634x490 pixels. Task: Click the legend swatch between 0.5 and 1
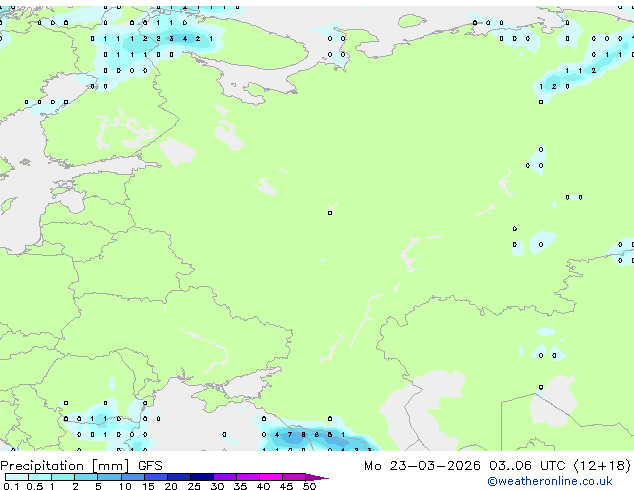40,477
